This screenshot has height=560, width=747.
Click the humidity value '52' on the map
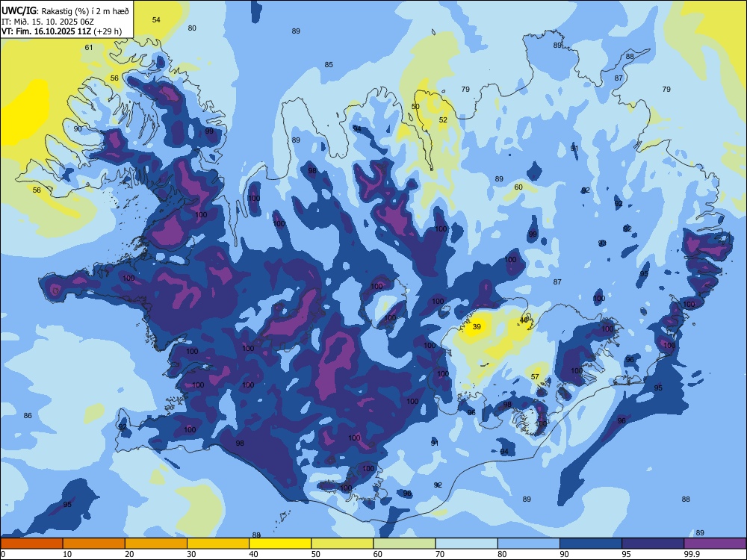click(x=443, y=119)
